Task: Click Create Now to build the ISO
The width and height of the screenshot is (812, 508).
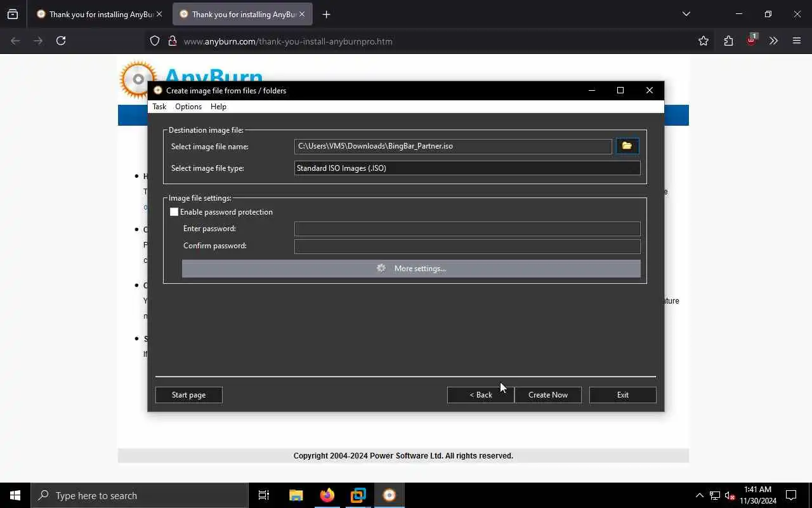Action: coord(547,395)
